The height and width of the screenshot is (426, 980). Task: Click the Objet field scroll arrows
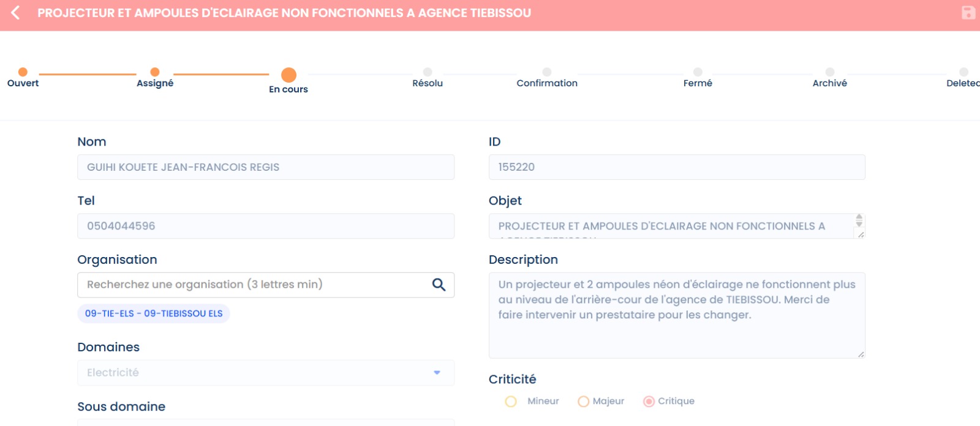[x=859, y=220]
